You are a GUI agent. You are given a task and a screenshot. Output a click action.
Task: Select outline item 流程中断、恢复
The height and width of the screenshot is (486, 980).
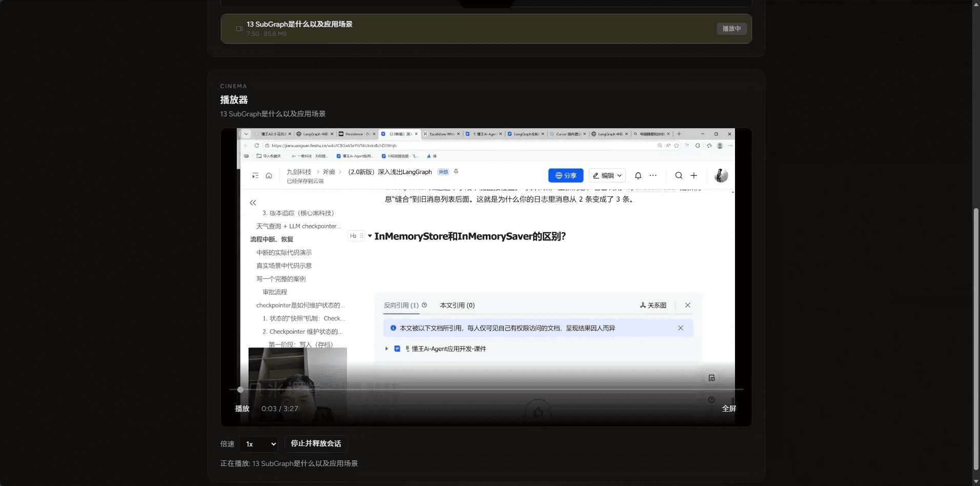272,239
